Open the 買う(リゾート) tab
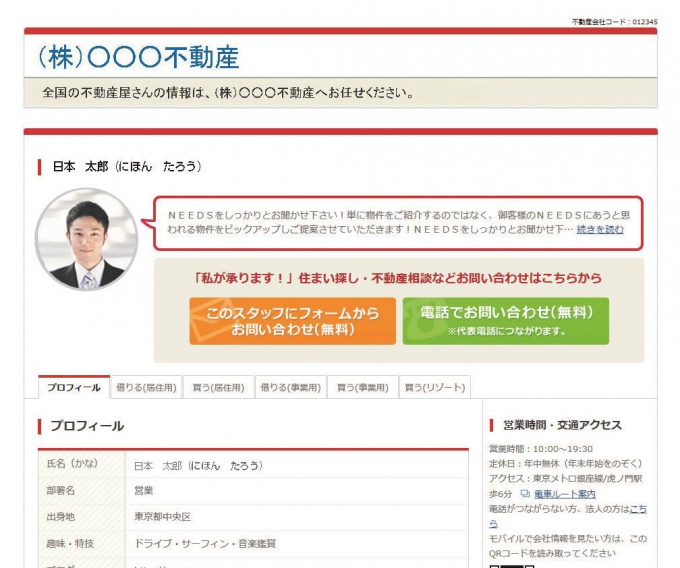The image size is (680, 568). click(435, 387)
